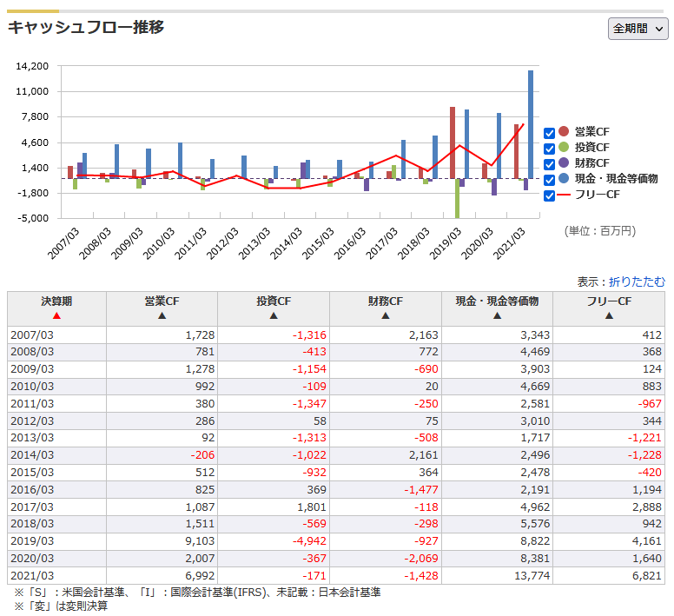Click the tall 2021/03 blue cash bar
This screenshot has height=616, width=674.
[531, 124]
